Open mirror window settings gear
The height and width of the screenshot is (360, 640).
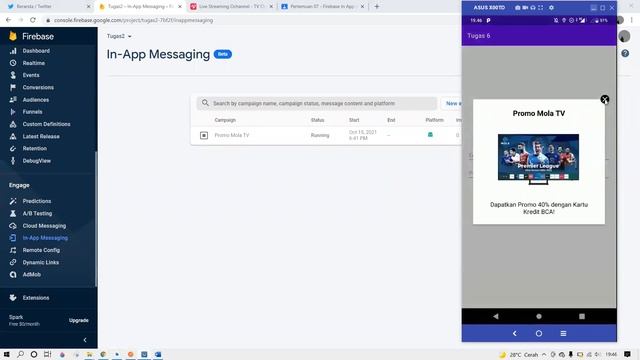pyautogui.click(x=551, y=8)
